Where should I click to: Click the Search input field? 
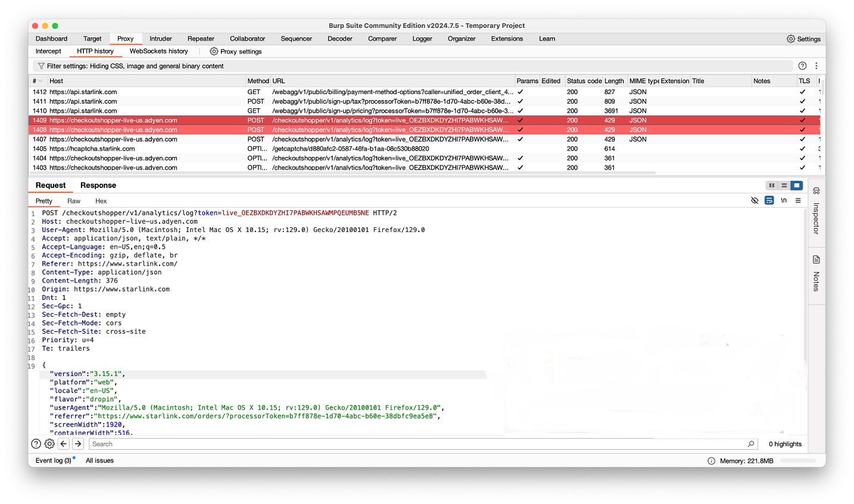tap(417, 444)
